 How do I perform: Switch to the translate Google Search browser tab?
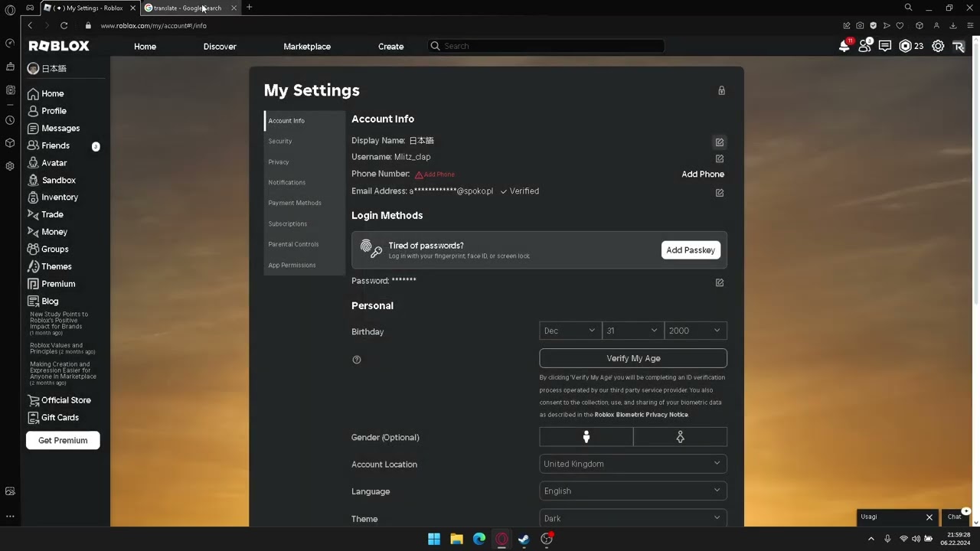188,8
